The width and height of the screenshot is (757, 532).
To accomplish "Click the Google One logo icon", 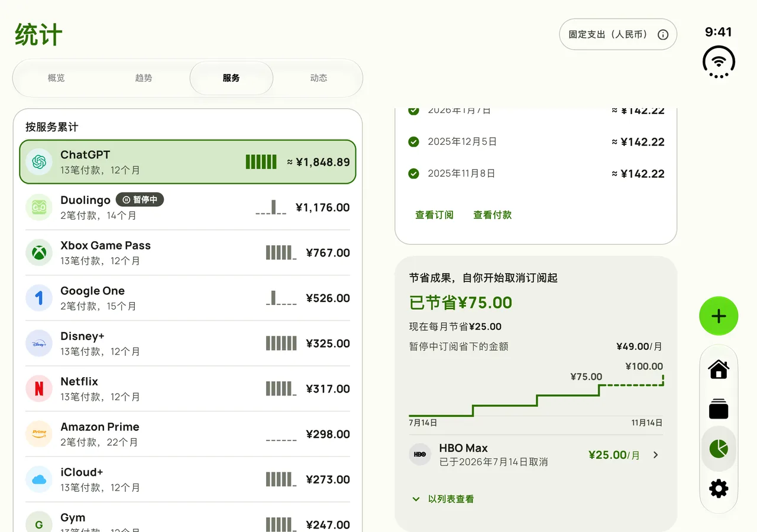I will (39, 298).
